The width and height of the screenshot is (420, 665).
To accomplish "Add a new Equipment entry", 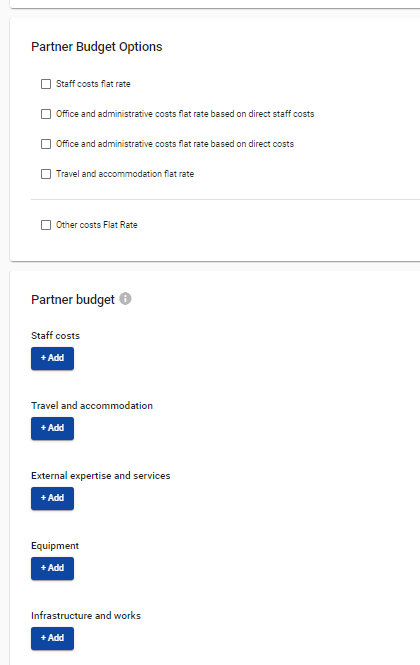I will pos(52,568).
